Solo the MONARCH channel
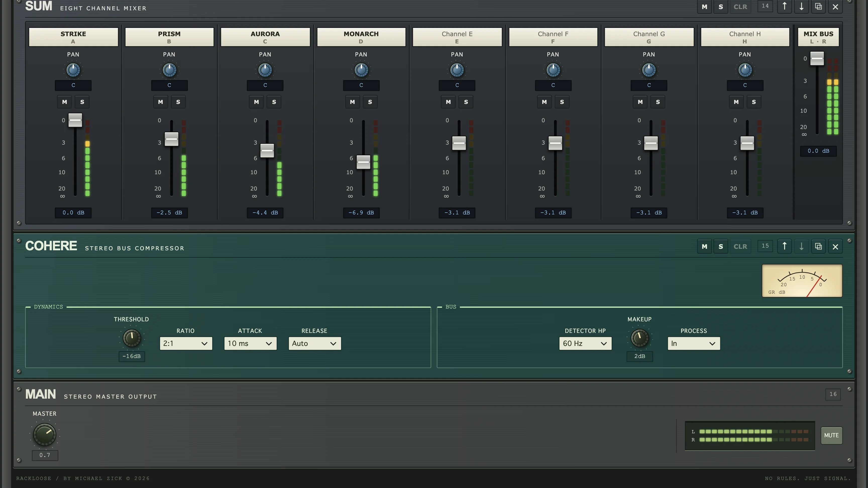This screenshot has height=488, width=868. (x=370, y=102)
